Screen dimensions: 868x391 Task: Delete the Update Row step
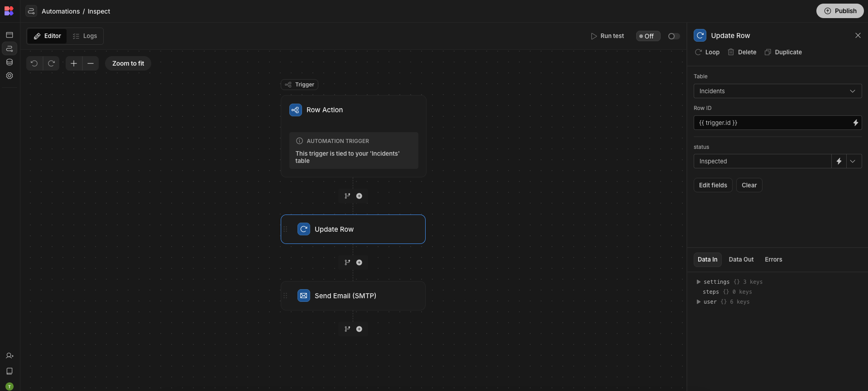click(x=742, y=52)
